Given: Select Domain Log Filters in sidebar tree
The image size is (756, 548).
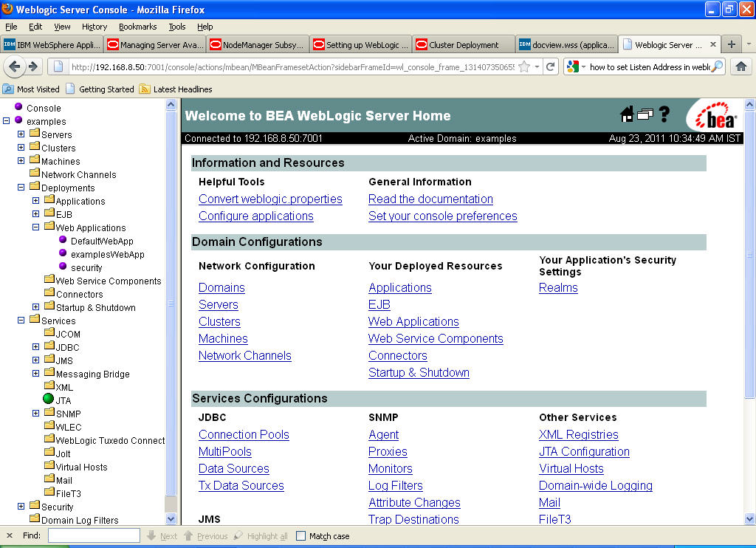Looking at the screenshot, I should pos(80,520).
